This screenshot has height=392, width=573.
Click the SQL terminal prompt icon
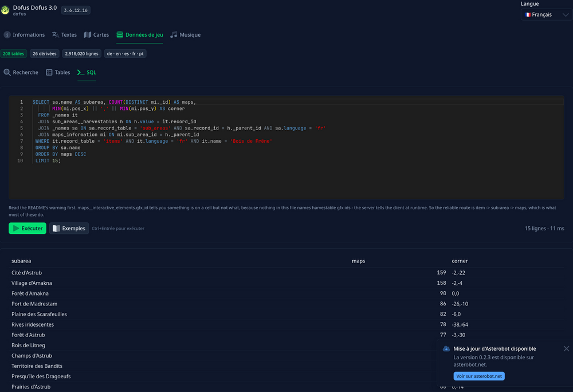click(81, 72)
